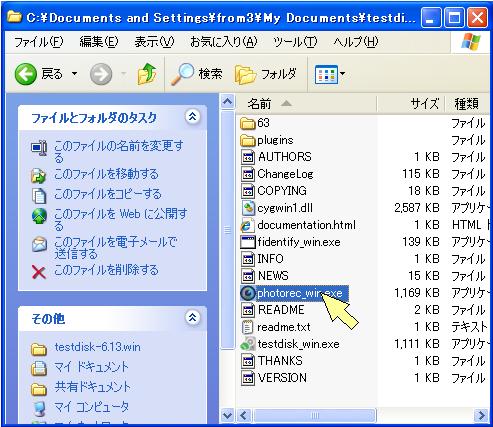Open the 検索 search pane
The image size is (493, 427).
[x=196, y=74]
